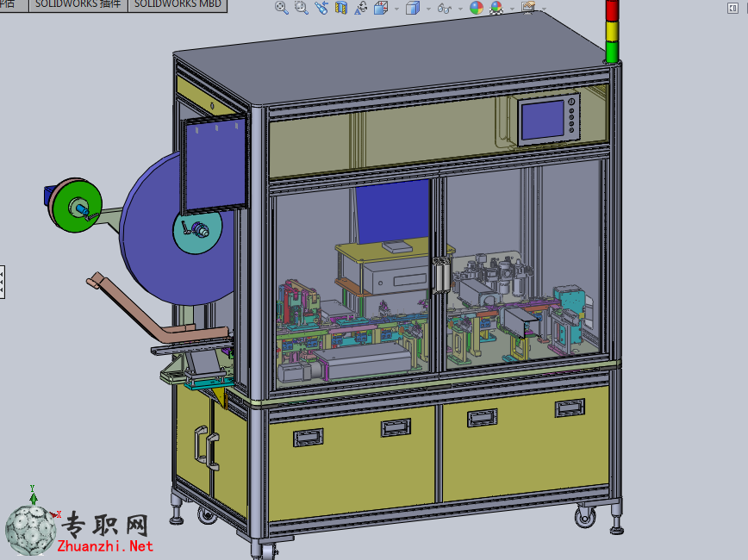Activate the Section View tool
The height and width of the screenshot is (560, 748).
click(x=341, y=8)
